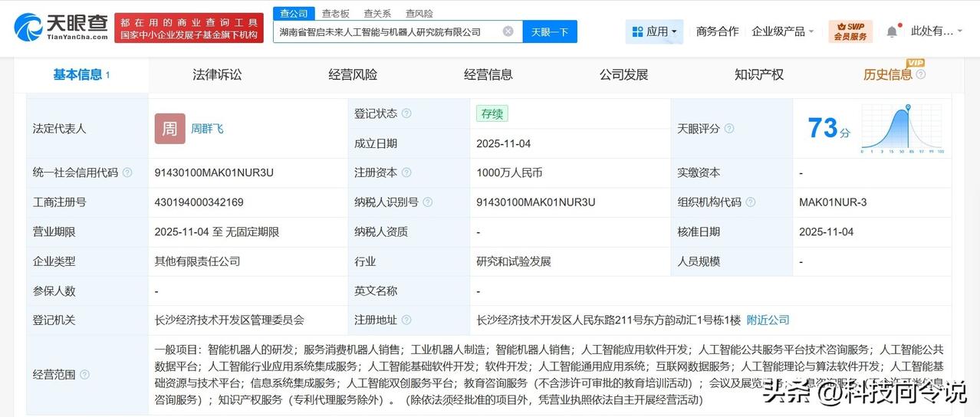
Task: Switch to 查公司 search tab
Action: pyautogui.click(x=294, y=13)
